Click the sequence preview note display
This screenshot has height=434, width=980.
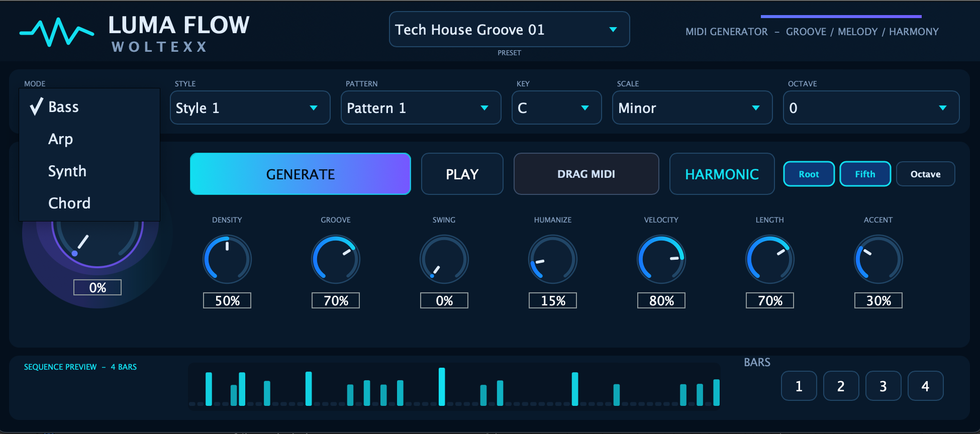click(x=454, y=387)
